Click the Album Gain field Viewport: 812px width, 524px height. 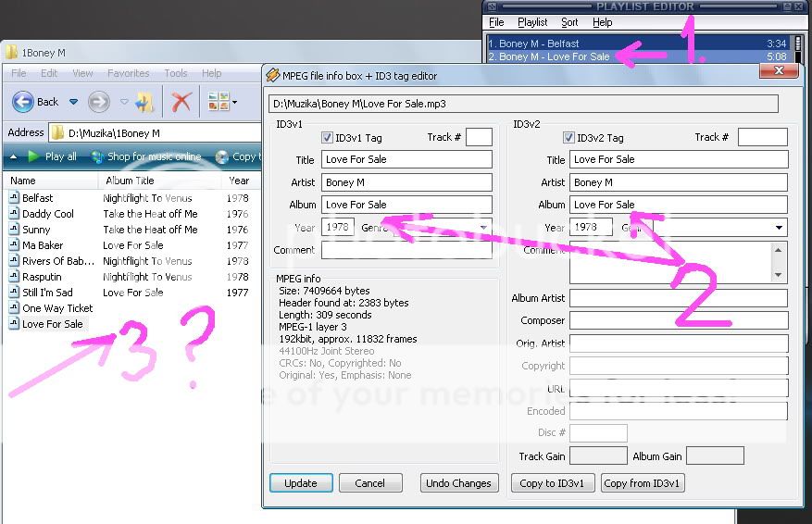[x=715, y=455]
